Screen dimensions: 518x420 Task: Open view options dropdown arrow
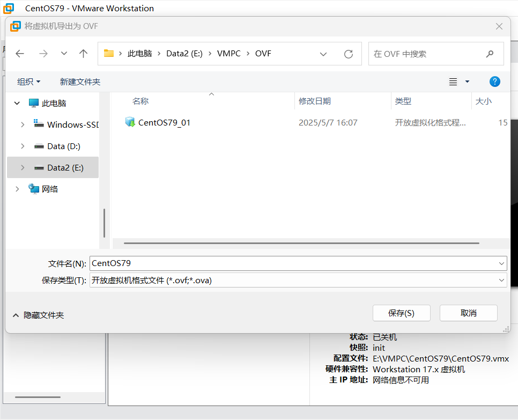[x=467, y=82]
